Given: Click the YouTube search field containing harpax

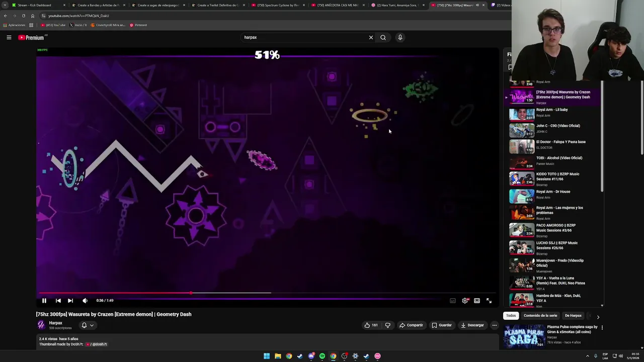Looking at the screenshot, I should click(x=304, y=37).
